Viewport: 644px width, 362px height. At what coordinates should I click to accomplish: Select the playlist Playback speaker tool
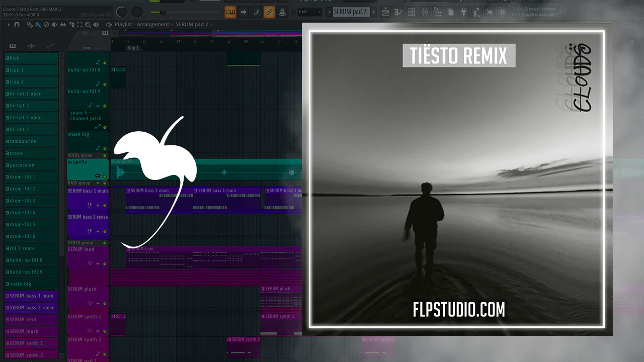pos(97,24)
